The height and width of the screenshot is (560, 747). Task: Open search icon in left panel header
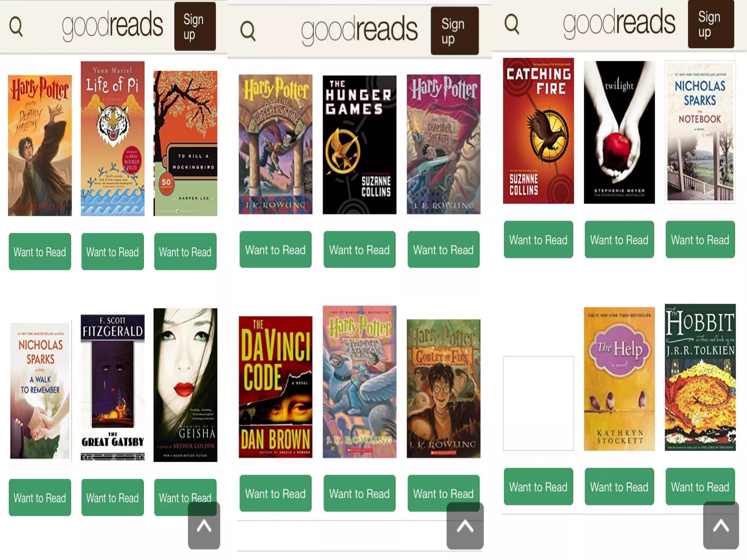click(x=16, y=27)
